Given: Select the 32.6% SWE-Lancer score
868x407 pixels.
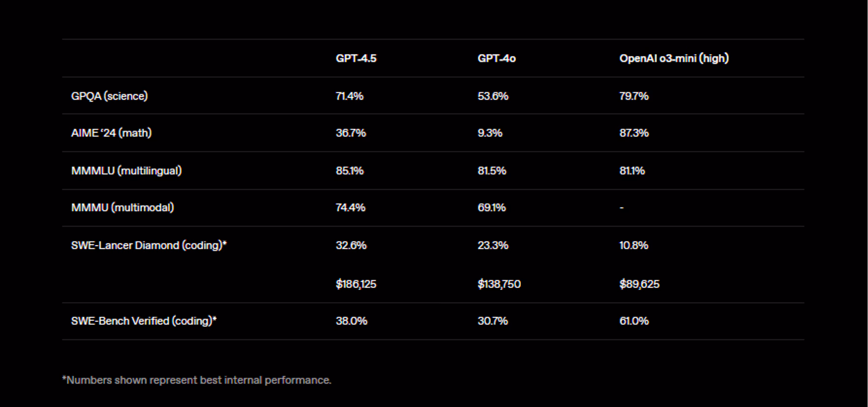Looking at the screenshot, I should tap(351, 245).
